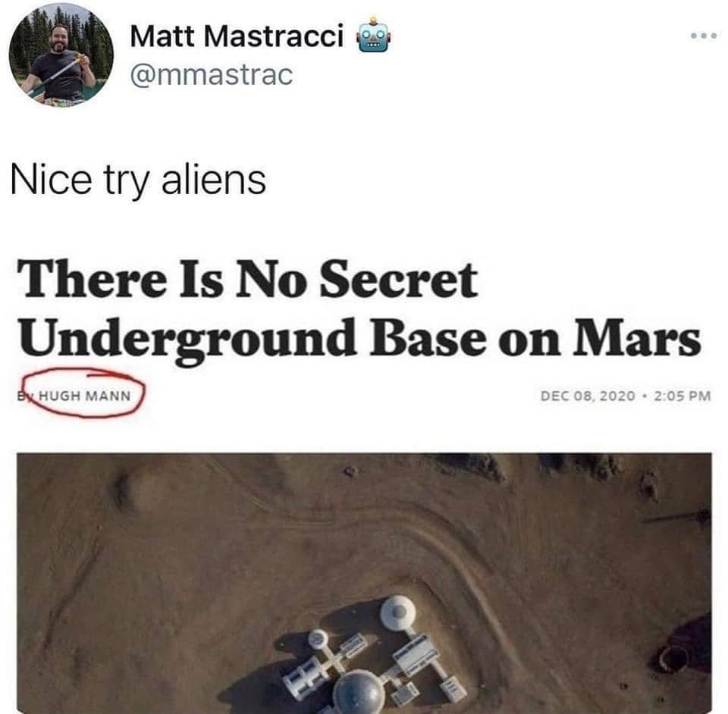Click the 2:05 PM timestamp
Viewport: 728px width, 714px height.
[682, 396]
